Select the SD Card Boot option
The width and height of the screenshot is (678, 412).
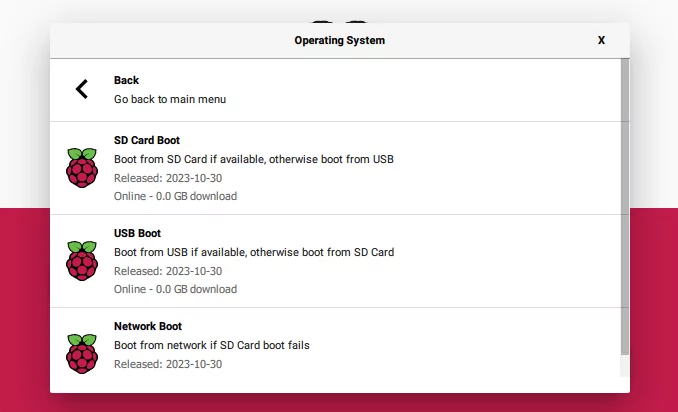coord(336,168)
